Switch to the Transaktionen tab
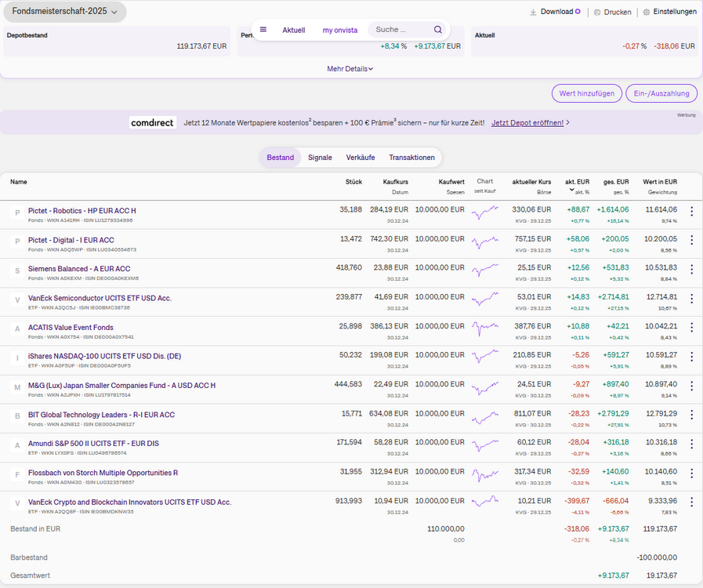Viewport: 703px width, 588px height. 411,158
